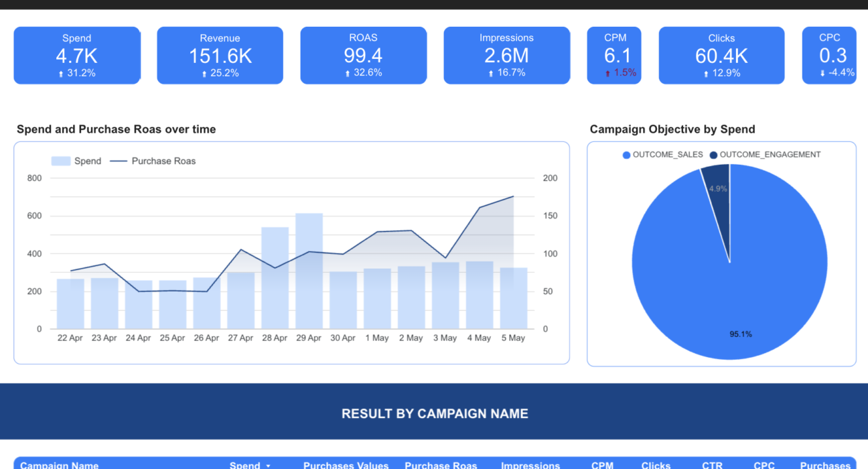Select the CPC 0.3 scorecard

tap(829, 56)
